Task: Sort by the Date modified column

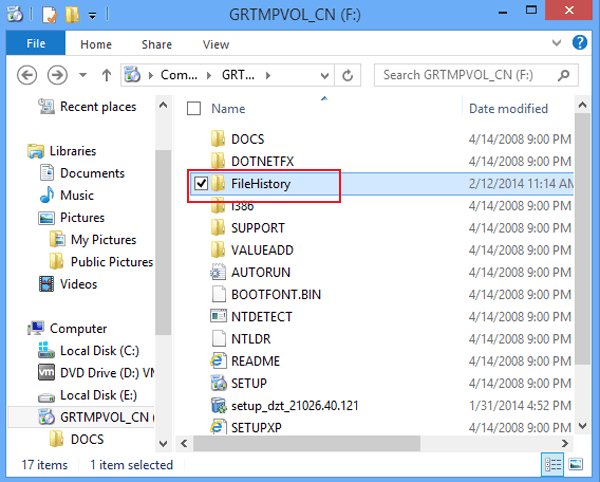Action: (x=509, y=109)
